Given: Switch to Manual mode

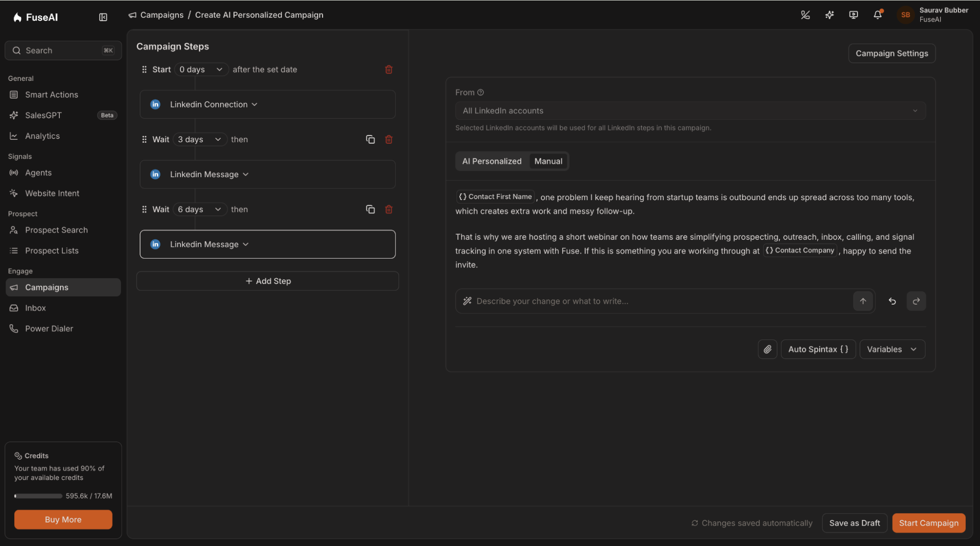Looking at the screenshot, I should [548, 161].
